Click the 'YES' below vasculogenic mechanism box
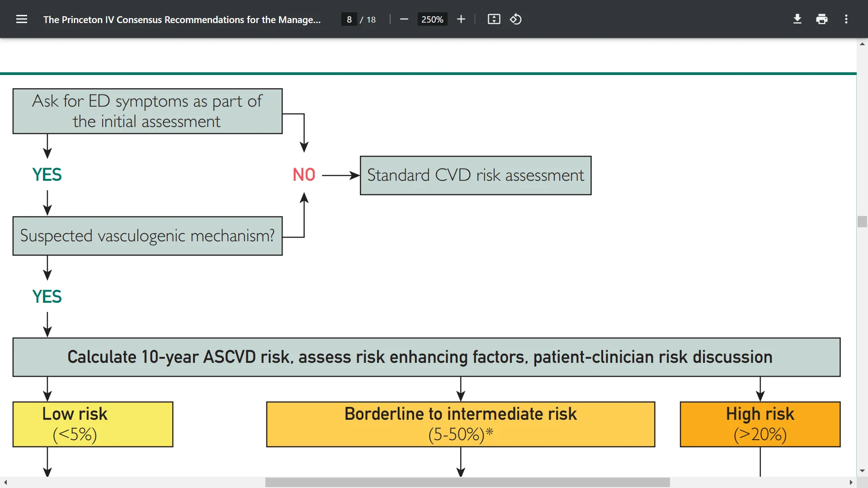The height and width of the screenshot is (488, 868). 47,297
